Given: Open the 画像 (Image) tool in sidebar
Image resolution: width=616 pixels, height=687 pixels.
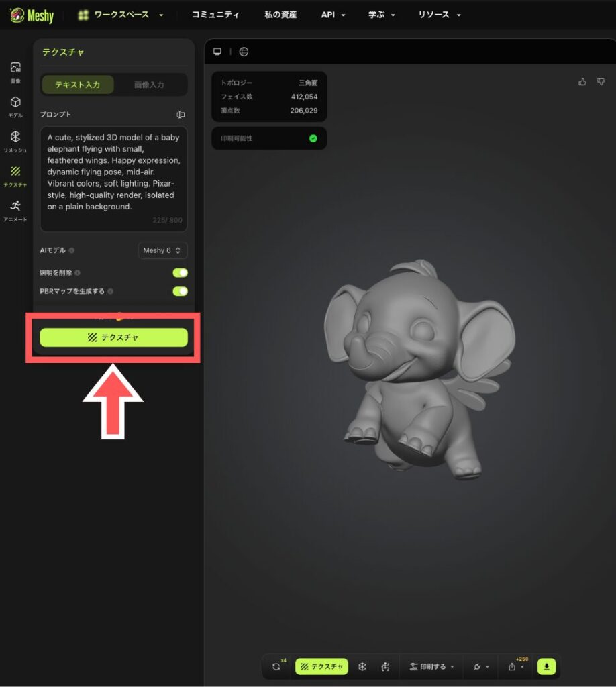Looking at the screenshot, I should click(x=15, y=72).
